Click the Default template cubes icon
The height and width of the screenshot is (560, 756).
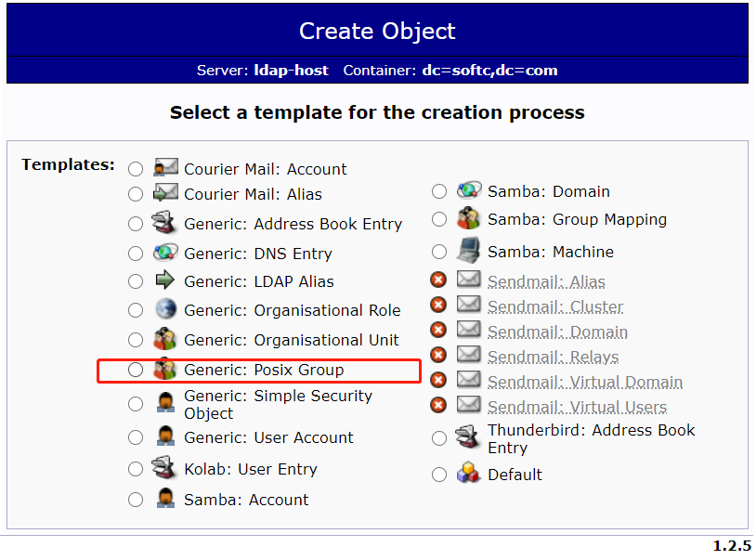468,473
